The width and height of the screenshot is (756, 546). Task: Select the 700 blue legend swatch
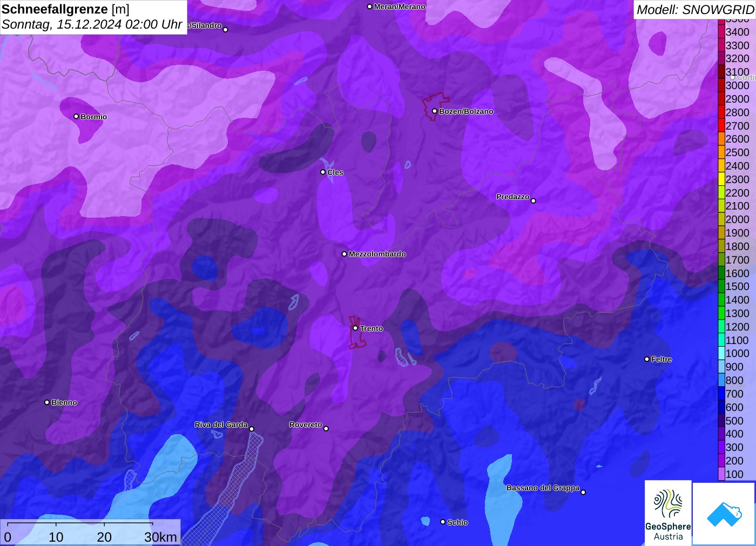coord(721,394)
